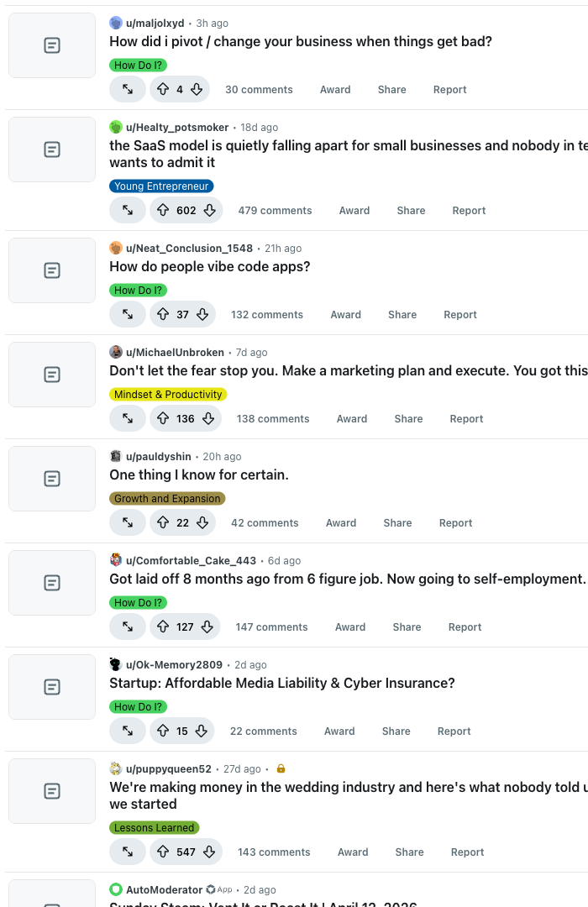The width and height of the screenshot is (588, 907).
Task: Upvote the Startup insurance post
Action: pyautogui.click(x=161, y=731)
